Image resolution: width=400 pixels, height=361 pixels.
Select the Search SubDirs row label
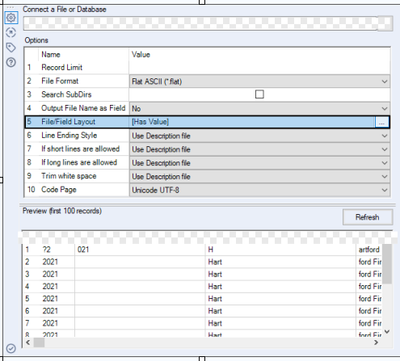coord(66,94)
